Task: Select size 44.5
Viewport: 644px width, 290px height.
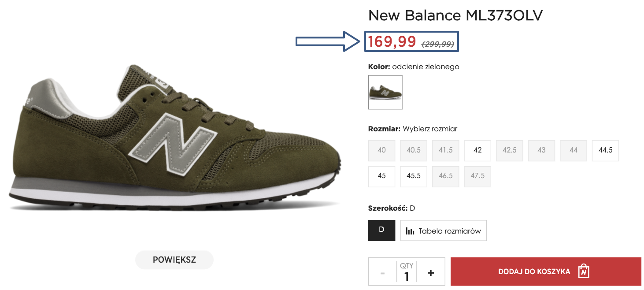Action: (x=605, y=150)
